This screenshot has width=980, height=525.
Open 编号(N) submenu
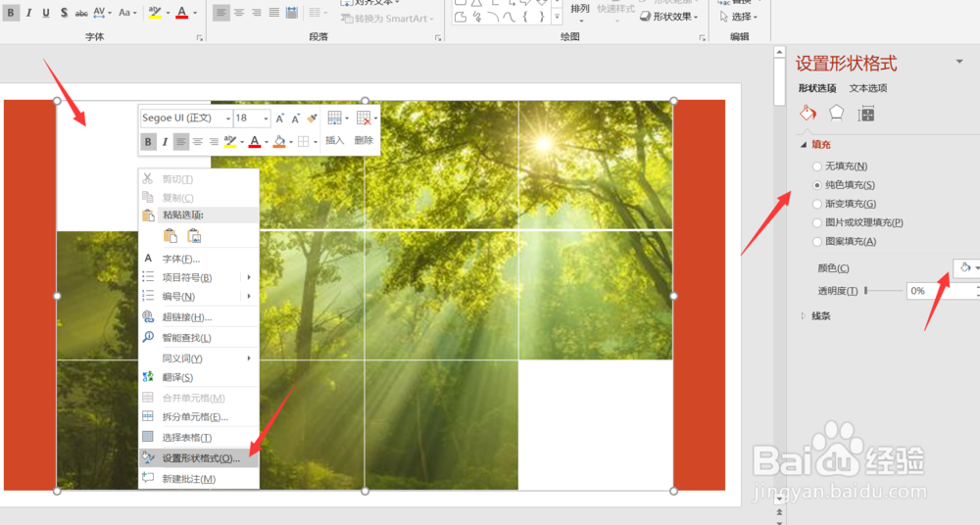199,296
